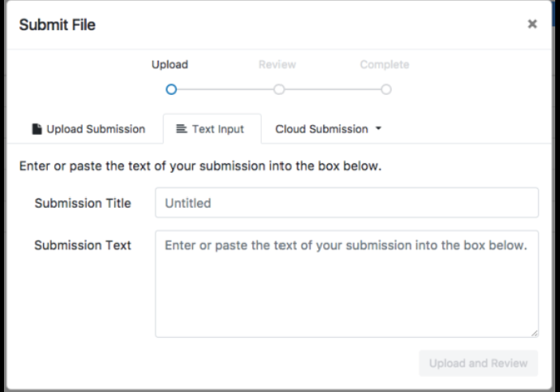The image size is (560, 392).
Task: Click the Submission Title label
Action: point(83,203)
